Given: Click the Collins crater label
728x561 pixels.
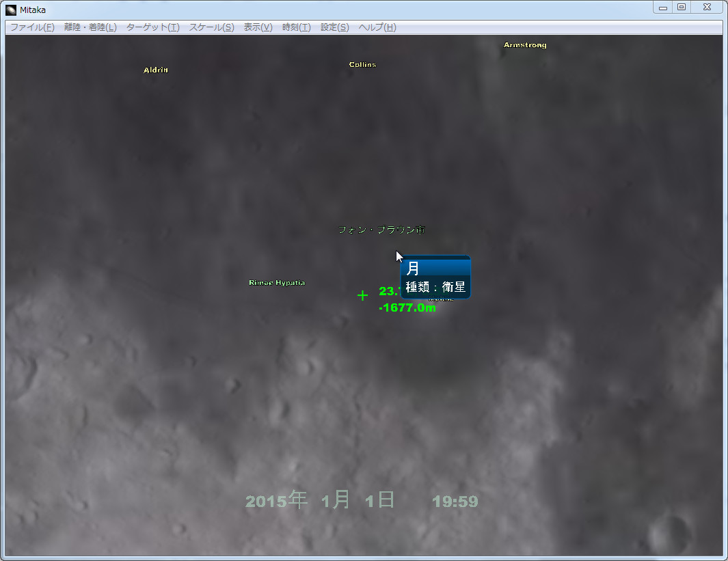Looking at the screenshot, I should 362,64.
